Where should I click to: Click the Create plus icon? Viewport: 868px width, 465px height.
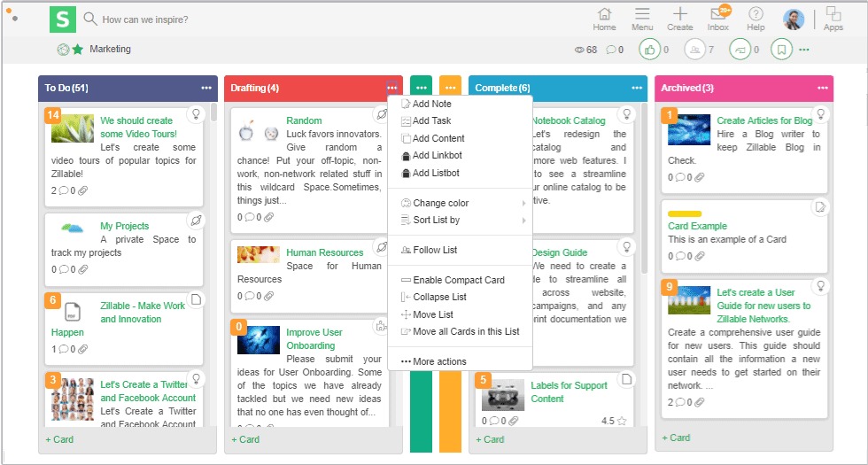(680, 19)
